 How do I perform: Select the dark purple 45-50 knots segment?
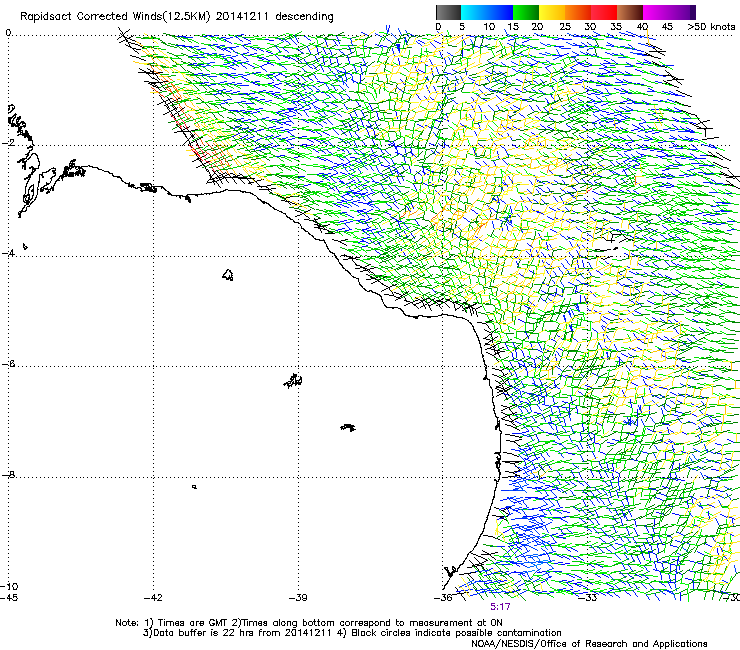[x=682, y=12]
